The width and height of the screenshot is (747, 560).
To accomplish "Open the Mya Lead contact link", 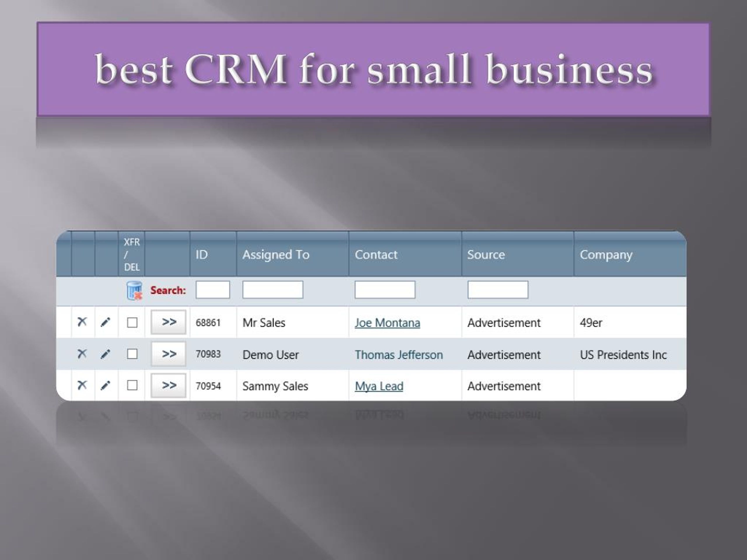I will [379, 386].
